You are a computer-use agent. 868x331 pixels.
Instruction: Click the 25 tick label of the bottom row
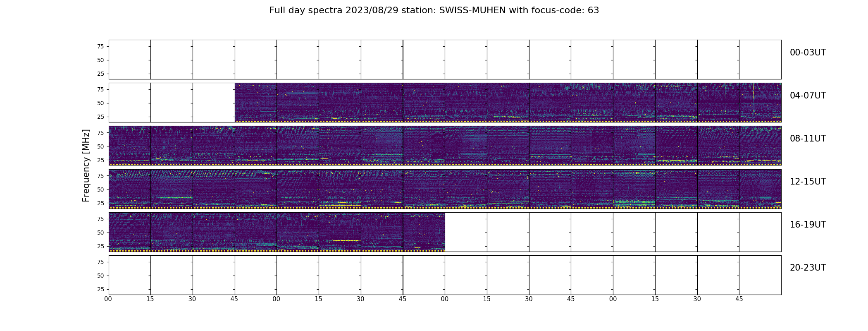point(100,289)
